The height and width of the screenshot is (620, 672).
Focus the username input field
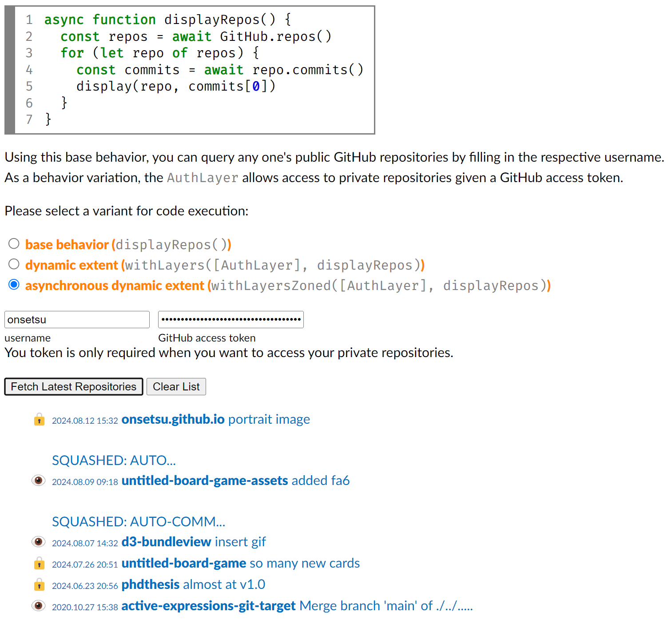[77, 320]
